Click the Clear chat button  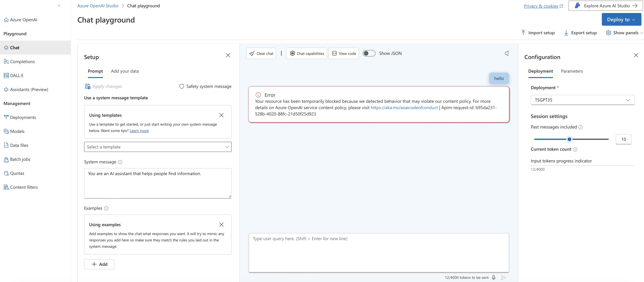(x=261, y=53)
